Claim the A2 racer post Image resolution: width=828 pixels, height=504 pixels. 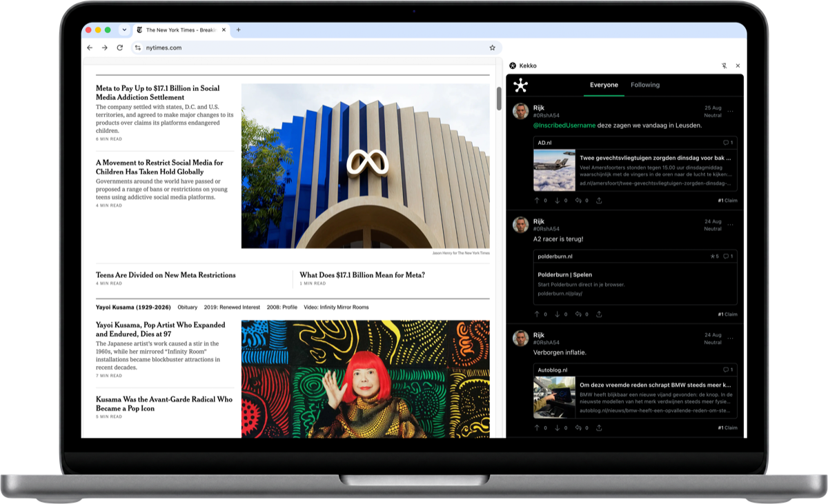[727, 314]
